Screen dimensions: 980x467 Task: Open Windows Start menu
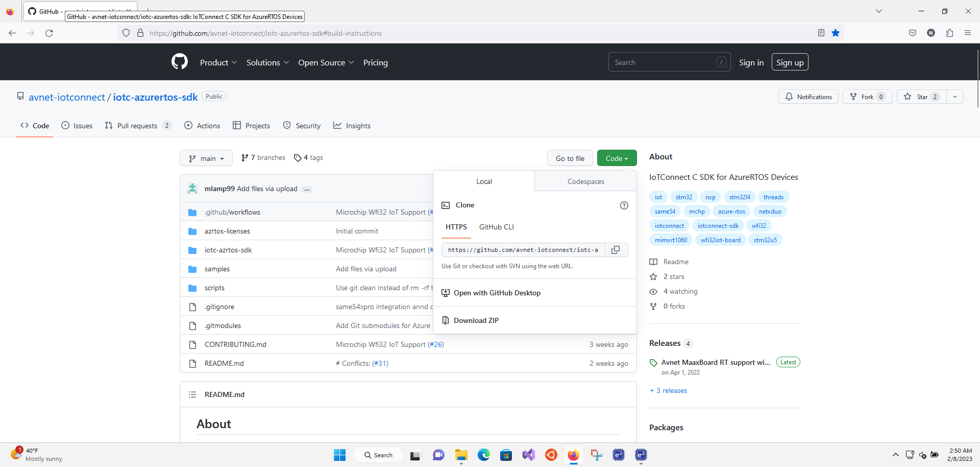coord(339,455)
